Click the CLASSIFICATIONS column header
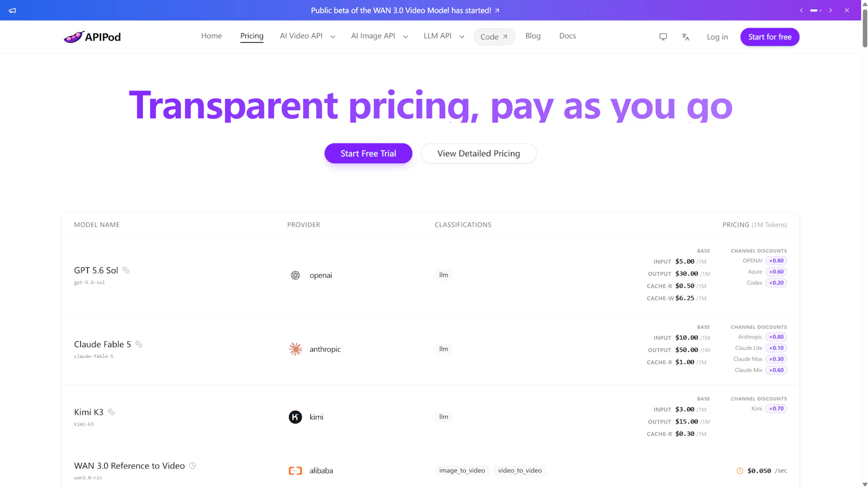Screen dimensions: 868x488 point(463,224)
